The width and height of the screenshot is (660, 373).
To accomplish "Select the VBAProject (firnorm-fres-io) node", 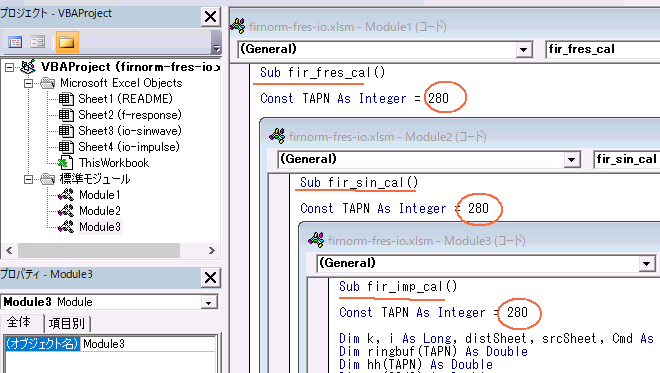I will [x=130, y=67].
